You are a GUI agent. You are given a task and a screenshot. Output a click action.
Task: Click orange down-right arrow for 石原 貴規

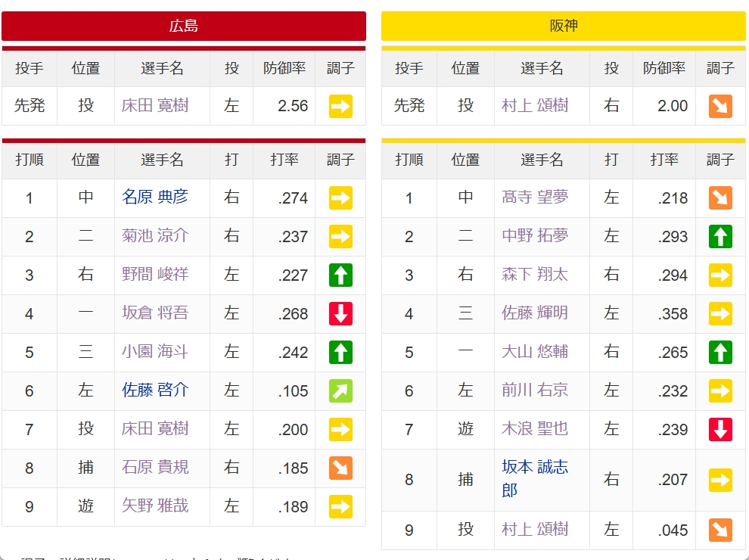pyautogui.click(x=340, y=468)
